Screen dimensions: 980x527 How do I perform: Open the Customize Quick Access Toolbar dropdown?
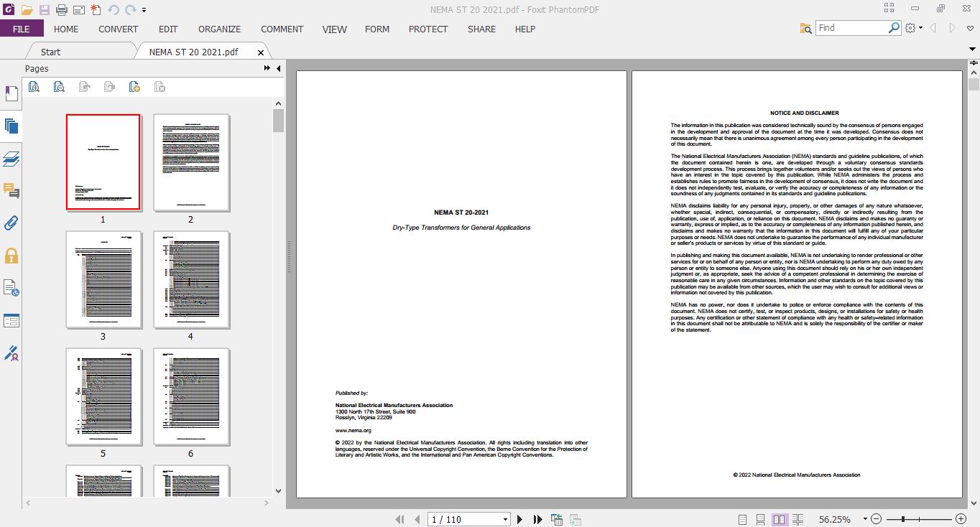[x=144, y=10]
